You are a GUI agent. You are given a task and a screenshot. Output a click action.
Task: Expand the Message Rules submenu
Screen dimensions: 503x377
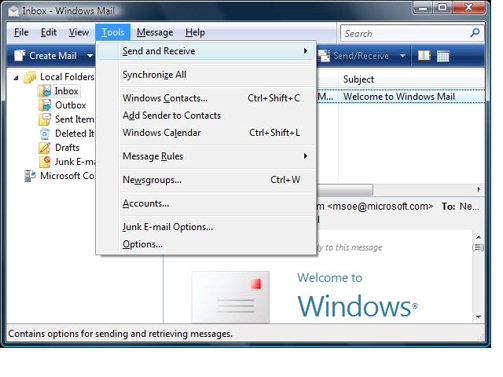pos(206,156)
